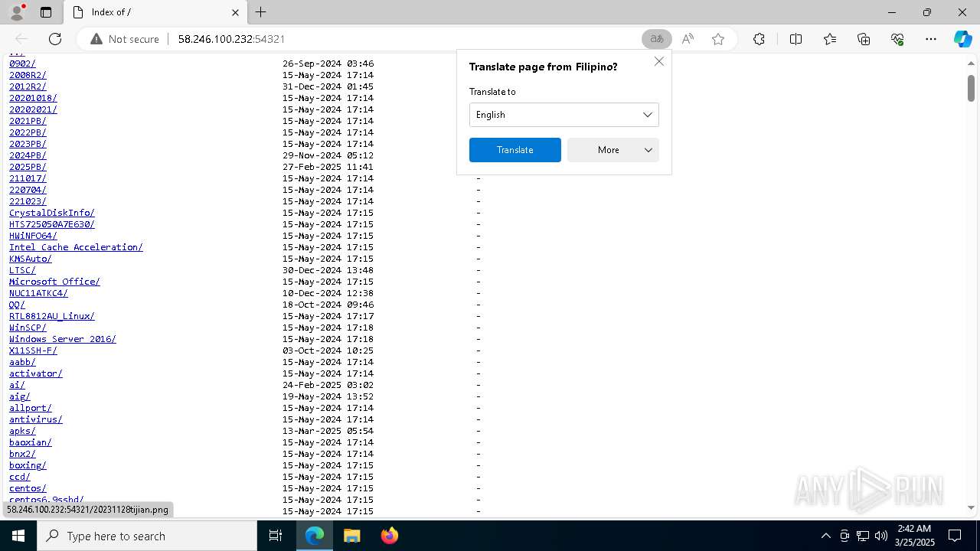Image resolution: width=980 pixels, height=551 pixels.
Task: Open the apks/ folder link
Action: 22,431
